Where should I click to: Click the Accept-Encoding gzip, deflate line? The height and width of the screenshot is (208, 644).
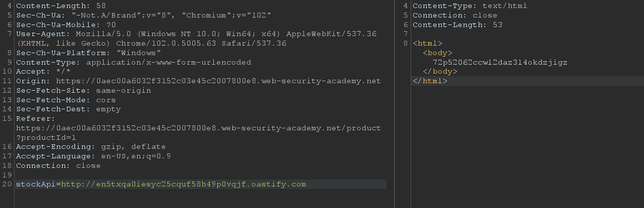click(x=91, y=147)
